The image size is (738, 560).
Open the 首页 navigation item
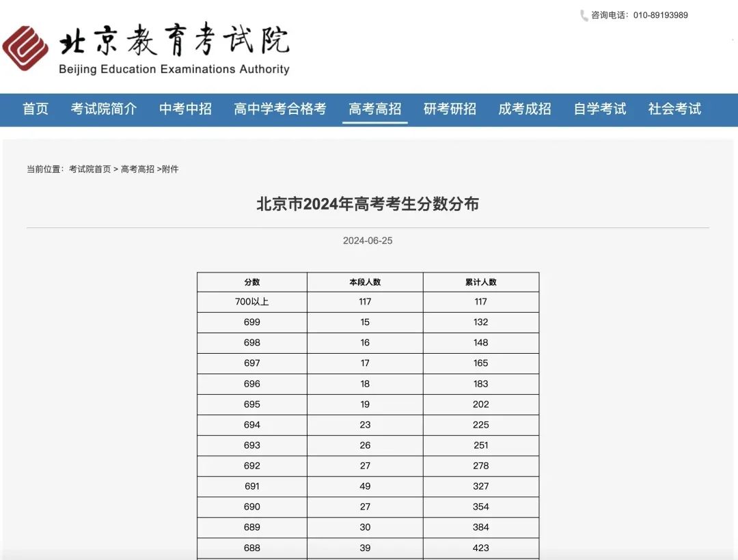36,109
